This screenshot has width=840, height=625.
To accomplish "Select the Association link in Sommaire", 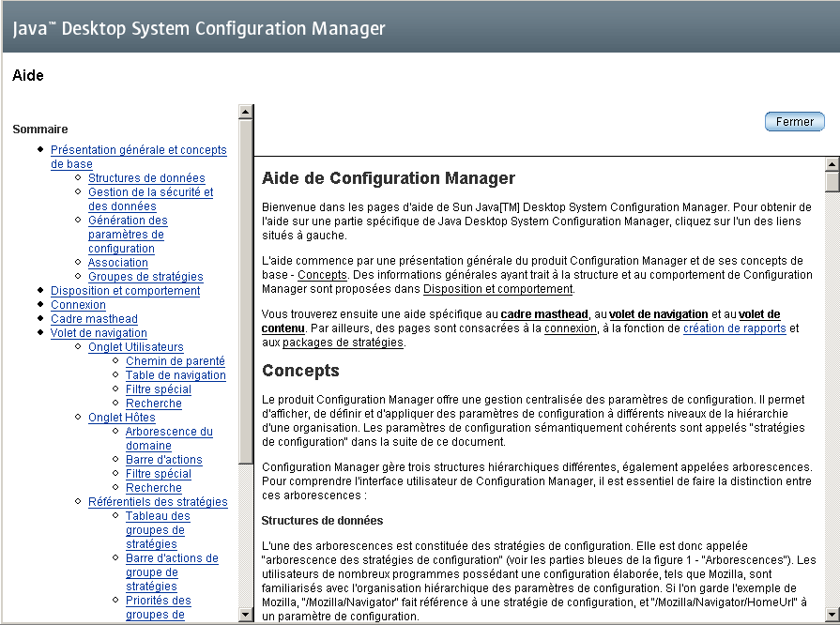I will (118, 263).
